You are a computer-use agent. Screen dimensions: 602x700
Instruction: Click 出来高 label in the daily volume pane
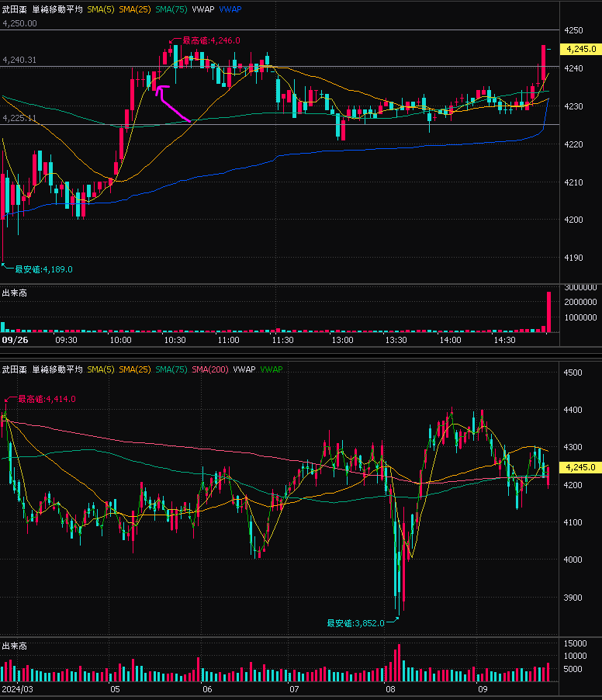pyautogui.click(x=14, y=646)
